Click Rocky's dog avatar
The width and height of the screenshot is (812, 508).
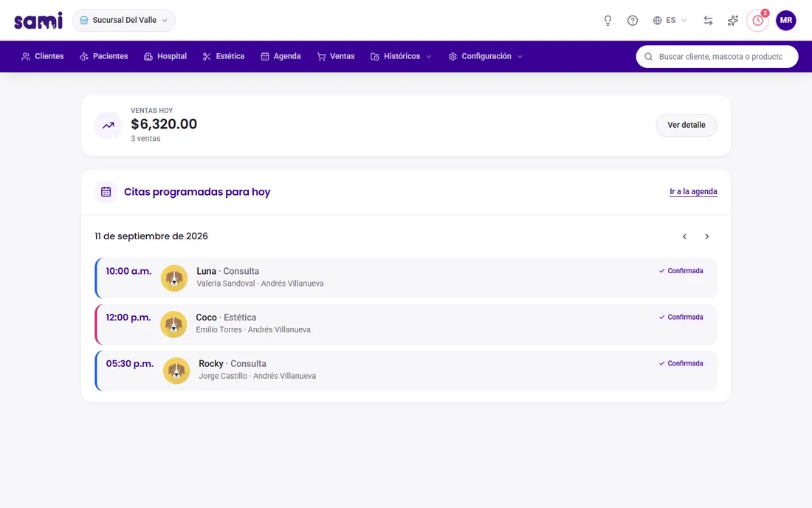tap(176, 371)
